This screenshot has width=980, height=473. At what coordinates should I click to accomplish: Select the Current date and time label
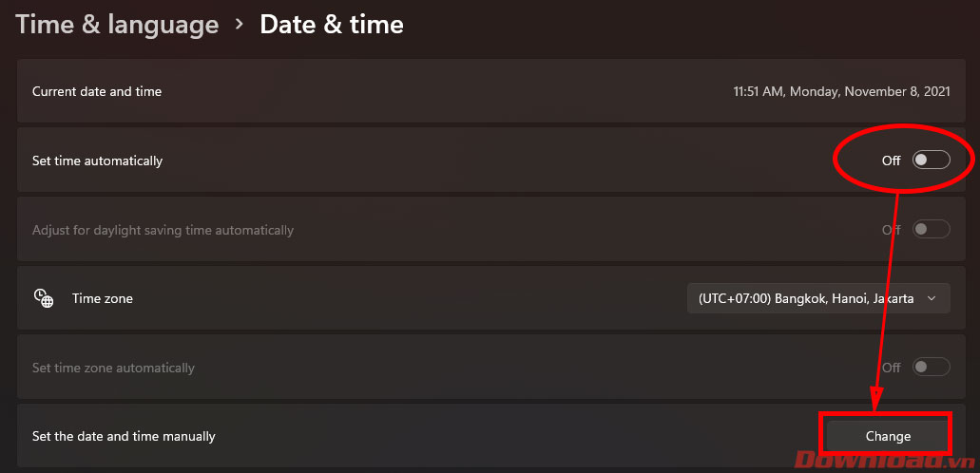pos(97,92)
